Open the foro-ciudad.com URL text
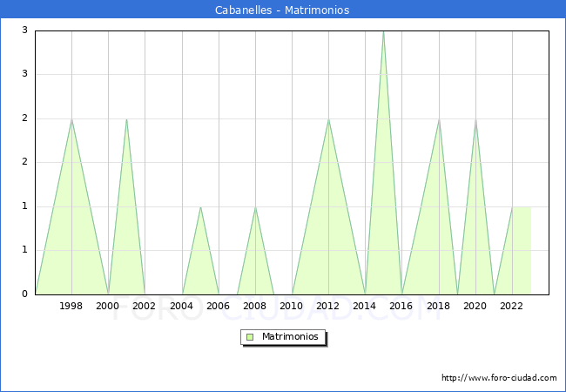This screenshot has height=392, width=566. [x=499, y=377]
